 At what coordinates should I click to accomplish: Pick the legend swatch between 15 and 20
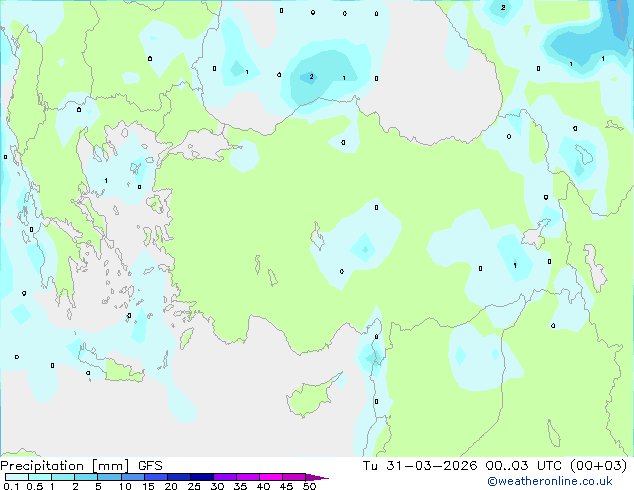click(156, 477)
